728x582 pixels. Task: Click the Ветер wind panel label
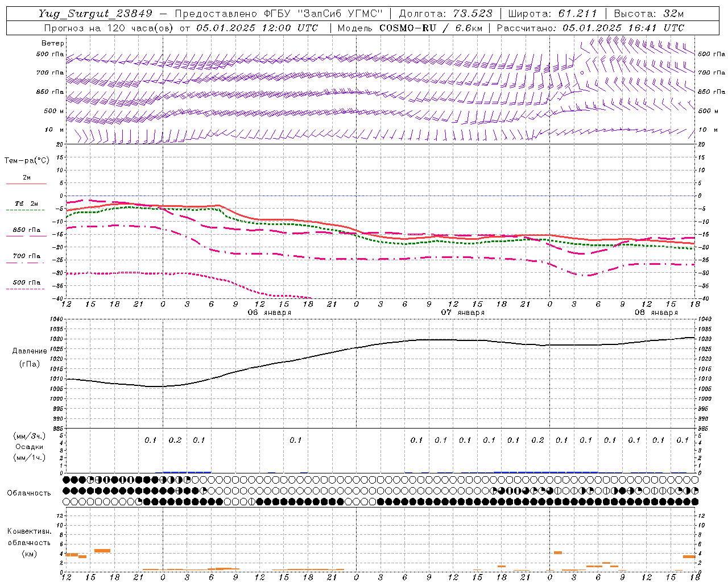pyautogui.click(x=53, y=43)
